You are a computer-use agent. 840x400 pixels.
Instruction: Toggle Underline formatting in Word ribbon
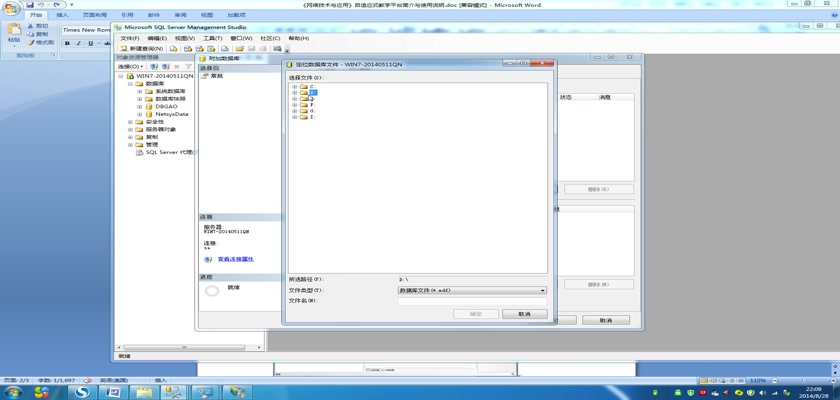coord(90,43)
